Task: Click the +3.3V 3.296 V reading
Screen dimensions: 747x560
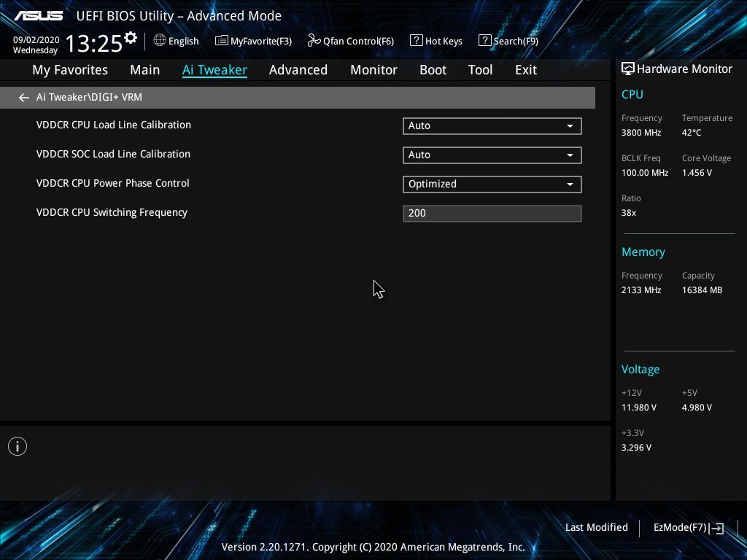Action: (x=636, y=448)
